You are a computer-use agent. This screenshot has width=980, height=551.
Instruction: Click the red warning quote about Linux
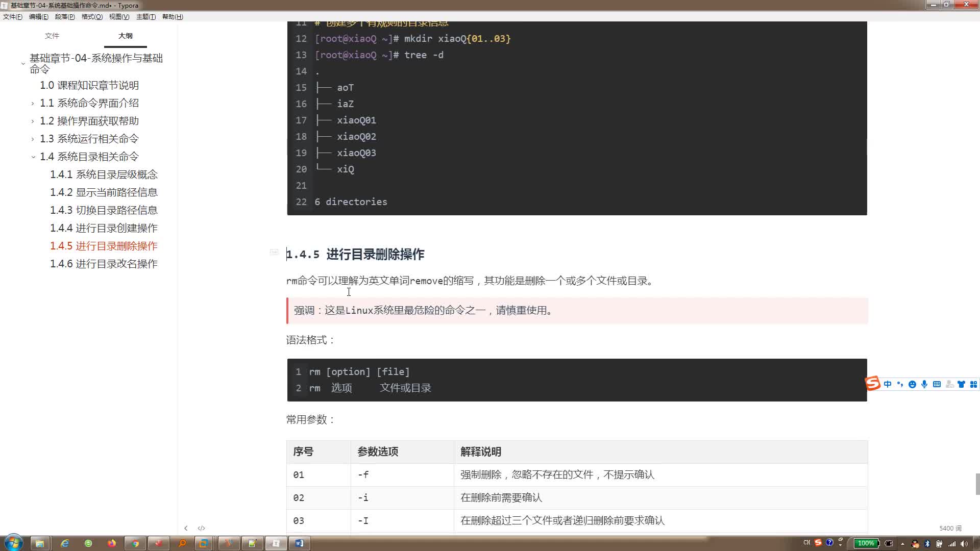(x=577, y=311)
